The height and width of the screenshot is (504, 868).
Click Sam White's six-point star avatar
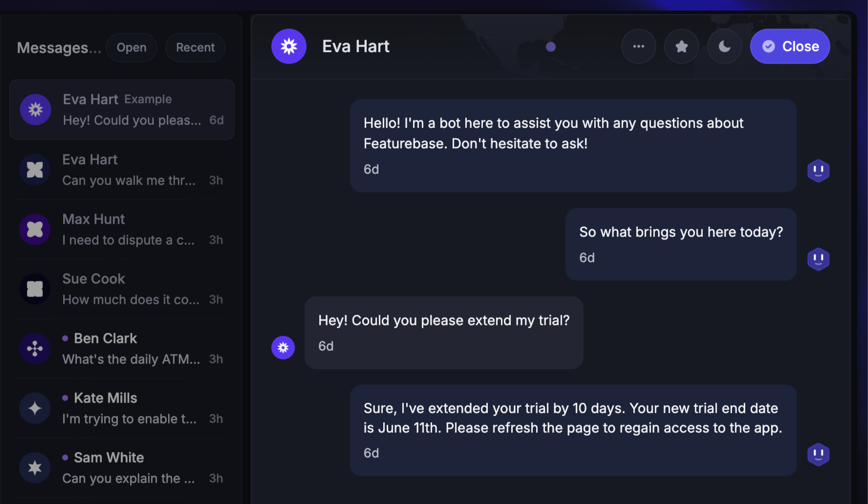tap(35, 468)
